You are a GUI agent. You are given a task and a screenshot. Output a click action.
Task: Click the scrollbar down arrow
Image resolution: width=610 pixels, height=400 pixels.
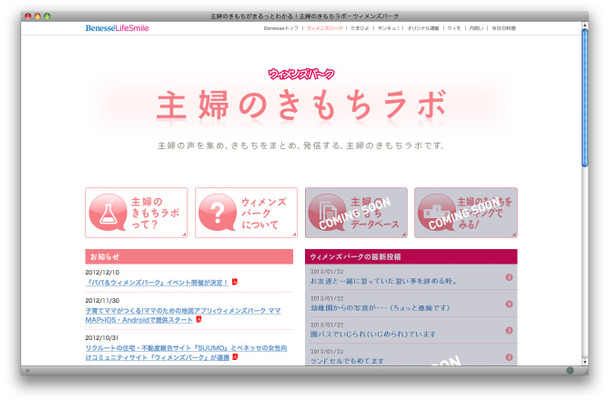(584, 361)
